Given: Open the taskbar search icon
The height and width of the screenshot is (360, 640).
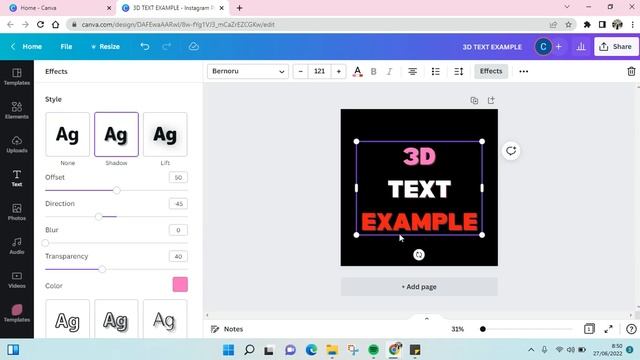Looking at the screenshot, I should (249, 350).
